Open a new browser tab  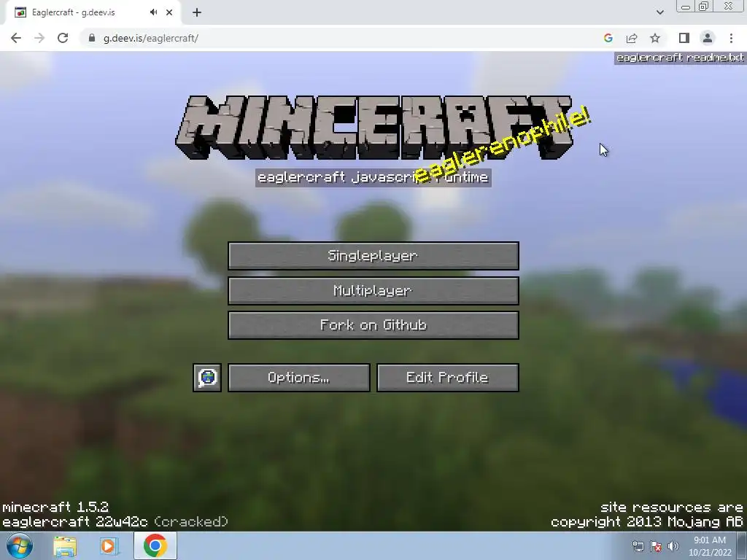pos(197,12)
